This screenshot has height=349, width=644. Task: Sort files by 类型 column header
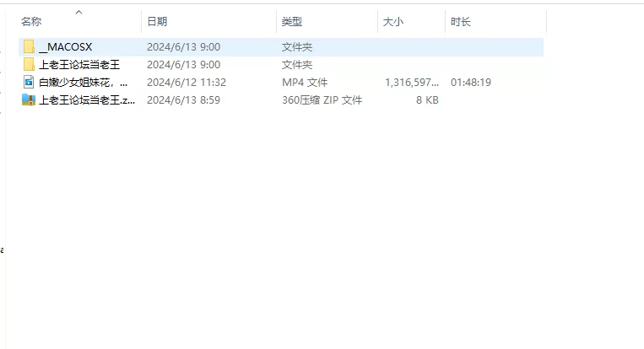(291, 22)
